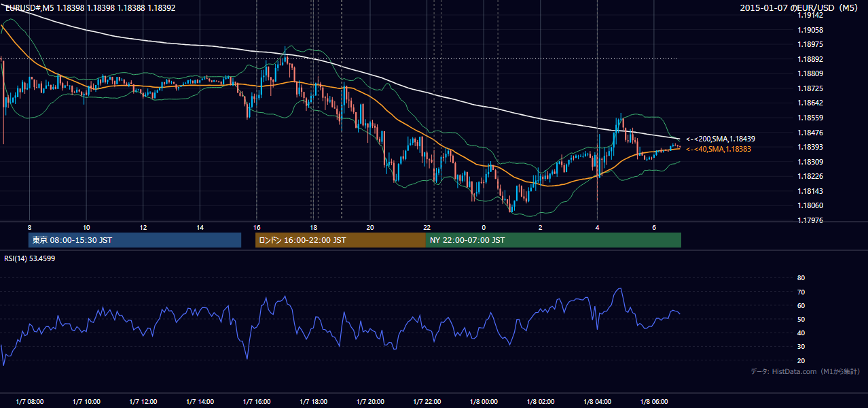Click the RSI axis level 70

801,292
